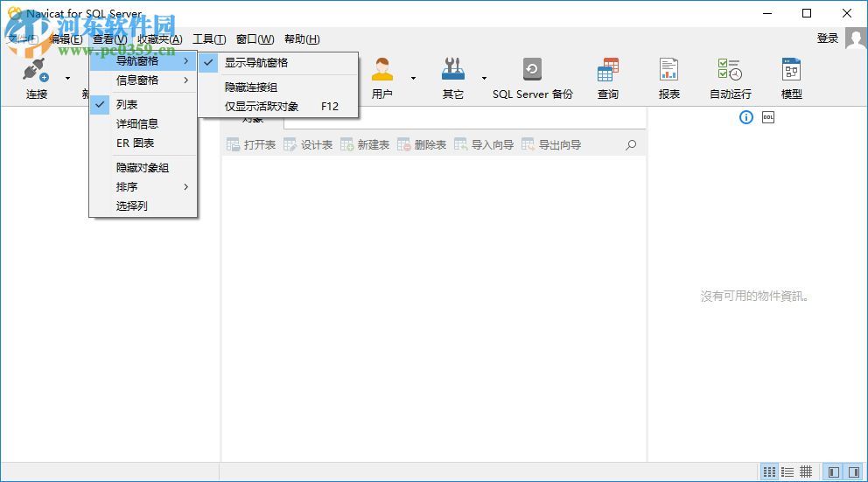Viewport: 868px width, 482px height.
Task: Open the Window (窗口) menu
Action: pyautogui.click(x=255, y=38)
